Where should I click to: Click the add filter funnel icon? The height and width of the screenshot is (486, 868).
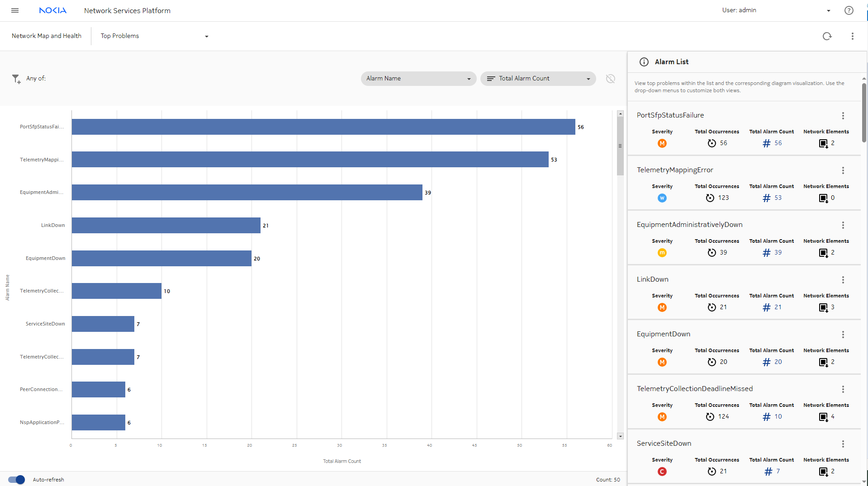pos(16,79)
